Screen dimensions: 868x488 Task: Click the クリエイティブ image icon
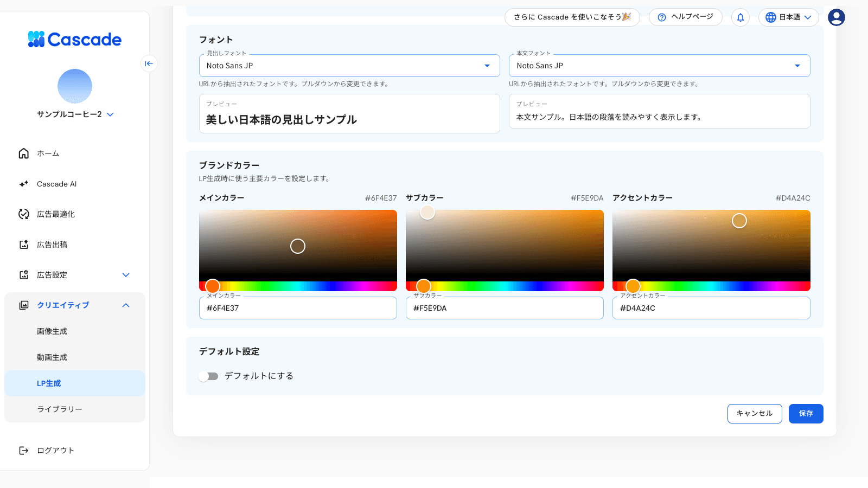coord(24,305)
